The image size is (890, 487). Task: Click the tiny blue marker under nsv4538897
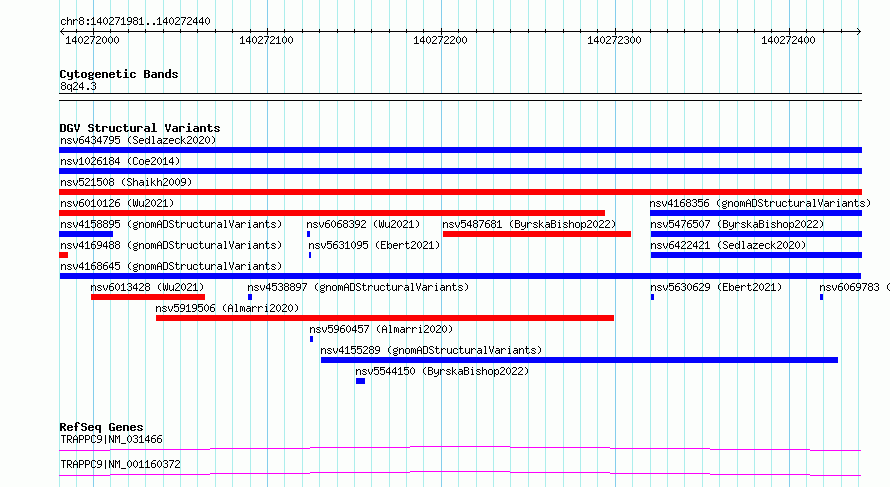point(250,297)
